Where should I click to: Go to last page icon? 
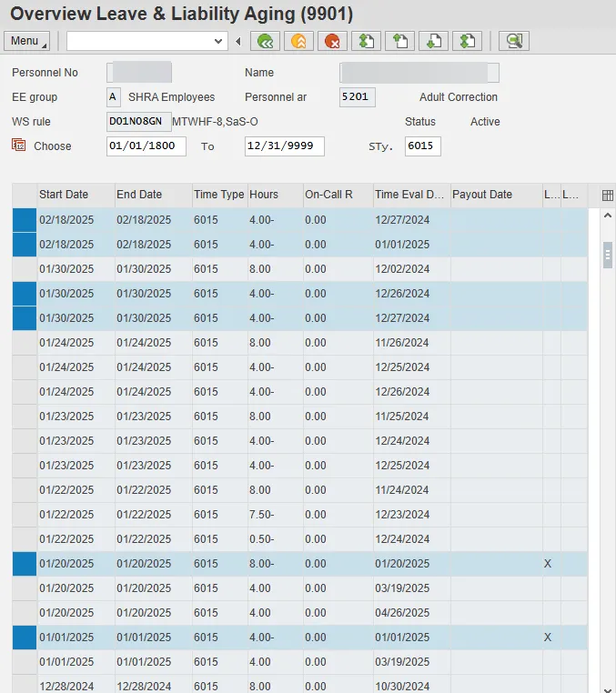[x=467, y=41]
